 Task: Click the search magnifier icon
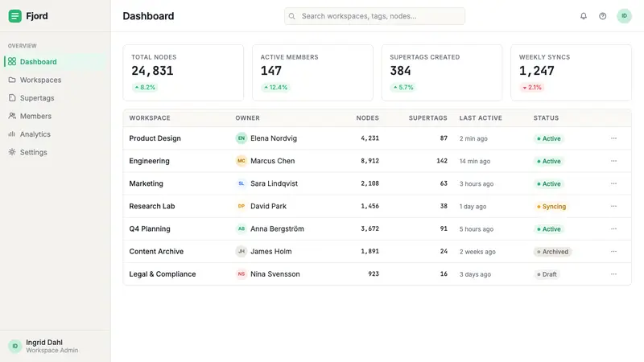[x=291, y=16]
